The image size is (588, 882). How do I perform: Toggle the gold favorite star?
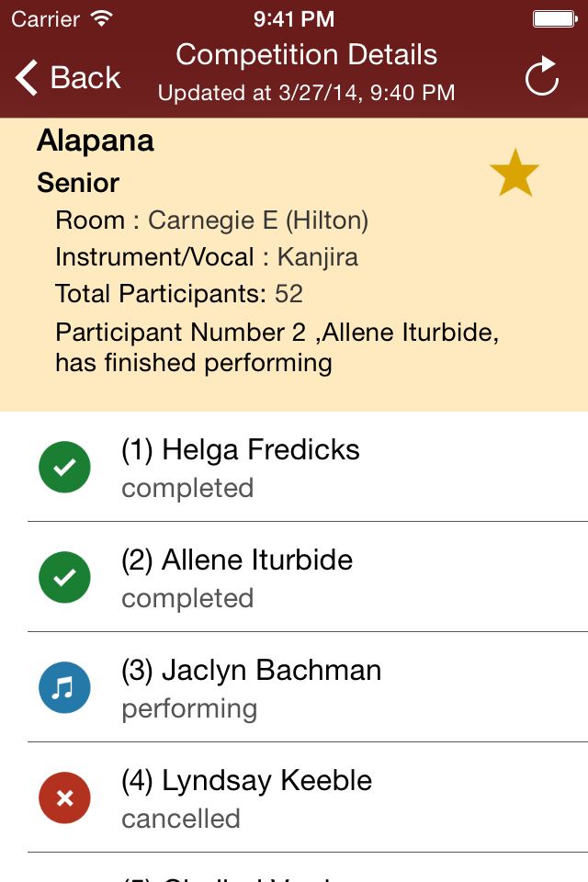point(514,173)
